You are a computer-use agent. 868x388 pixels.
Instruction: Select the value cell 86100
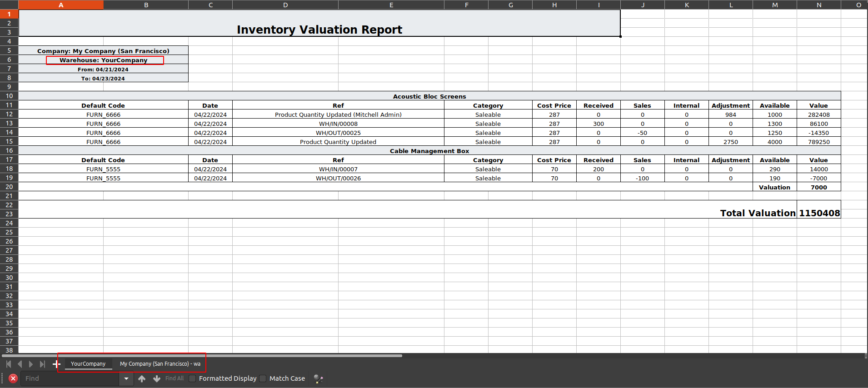(x=819, y=124)
